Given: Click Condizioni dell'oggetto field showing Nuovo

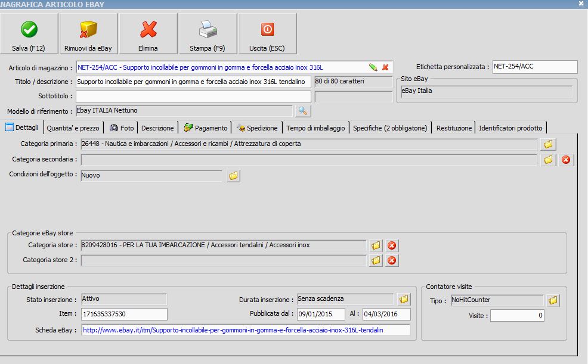Looking at the screenshot, I should click(151, 176).
